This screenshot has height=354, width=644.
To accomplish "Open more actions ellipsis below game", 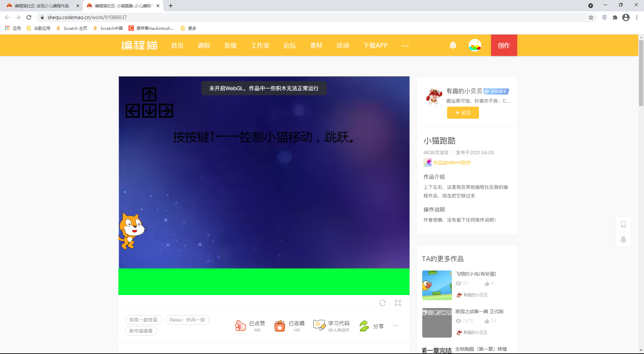I will [395, 326].
